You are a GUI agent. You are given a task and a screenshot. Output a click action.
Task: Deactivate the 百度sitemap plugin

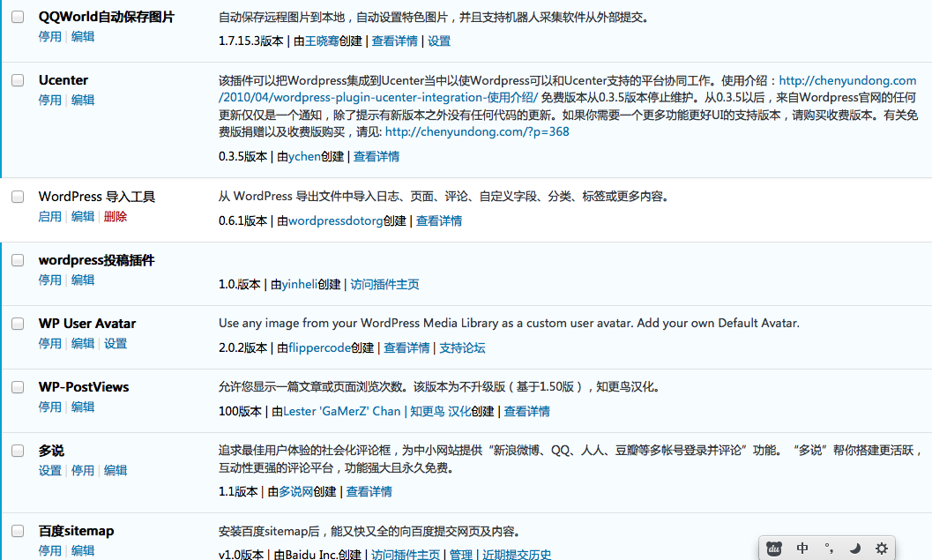point(50,551)
